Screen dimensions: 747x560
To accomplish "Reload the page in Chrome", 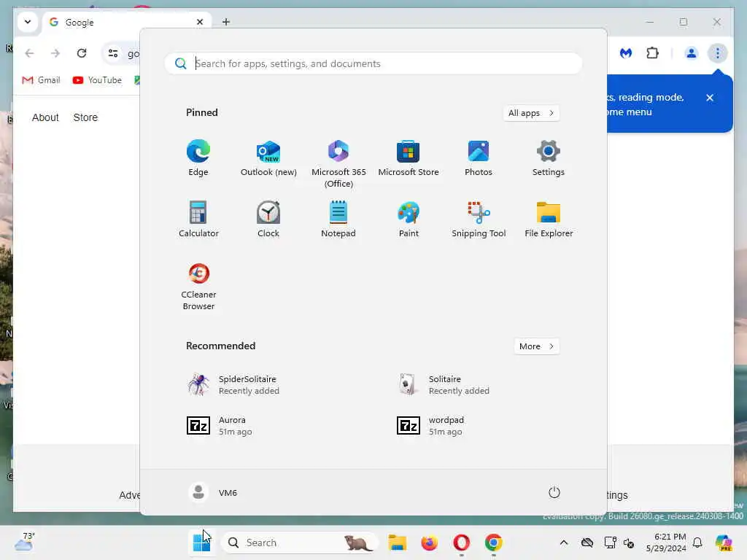I will tap(82, 53).
